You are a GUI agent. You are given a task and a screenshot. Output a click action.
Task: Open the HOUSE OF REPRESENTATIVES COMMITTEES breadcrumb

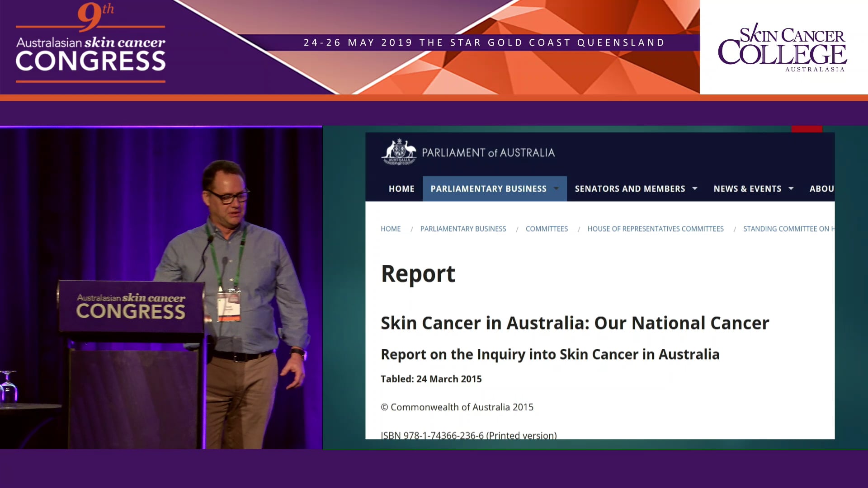tap(656, 229)
